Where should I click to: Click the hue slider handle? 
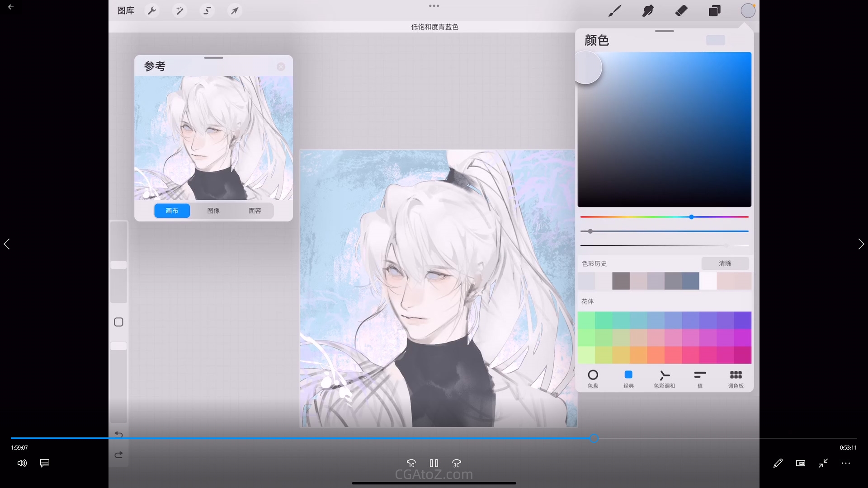691,217
